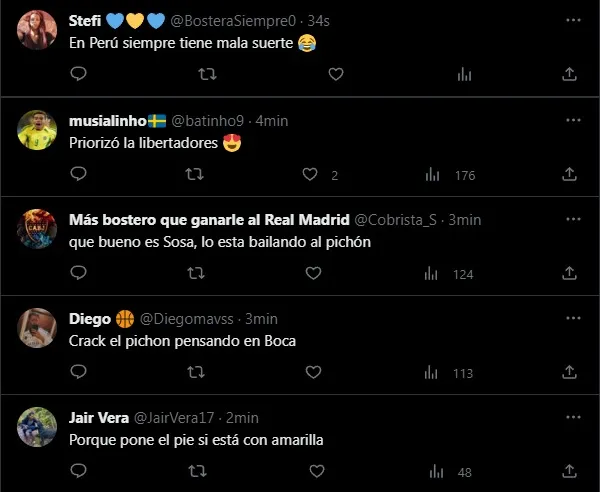This screenshot has height=492, width=600.
Task: View analytics of musialinho's tweet
Action: point(433,175)
